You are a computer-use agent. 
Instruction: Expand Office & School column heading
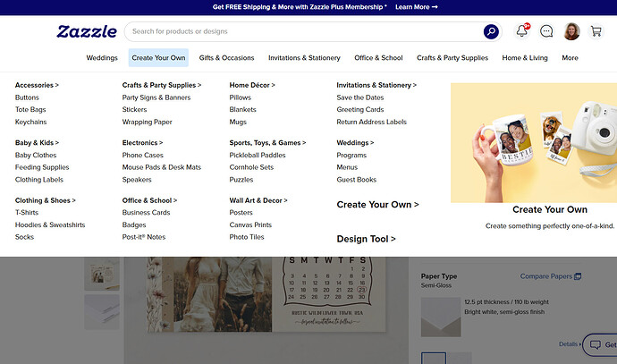pyautogui.click(x=149, y=200)
